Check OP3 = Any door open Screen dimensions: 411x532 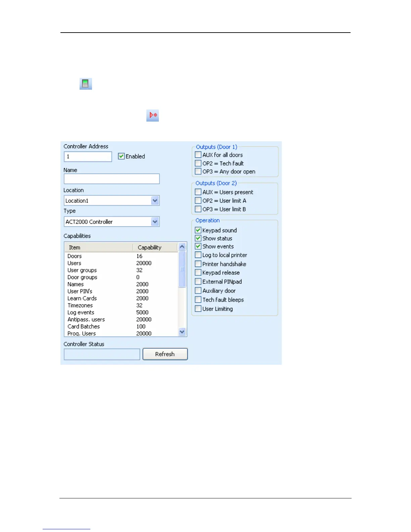pyautogui.click(x=198, y=171)
